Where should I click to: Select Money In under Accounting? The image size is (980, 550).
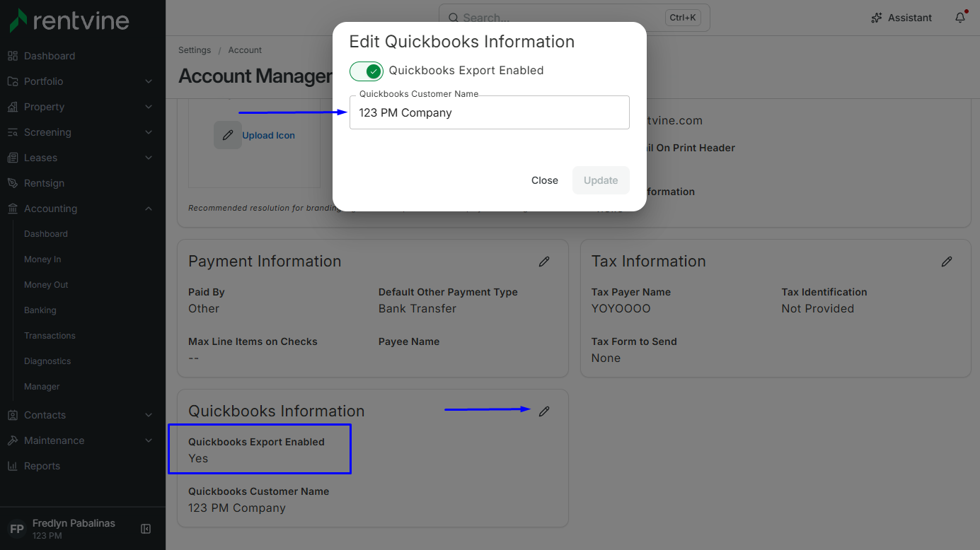tap(42, 259)
